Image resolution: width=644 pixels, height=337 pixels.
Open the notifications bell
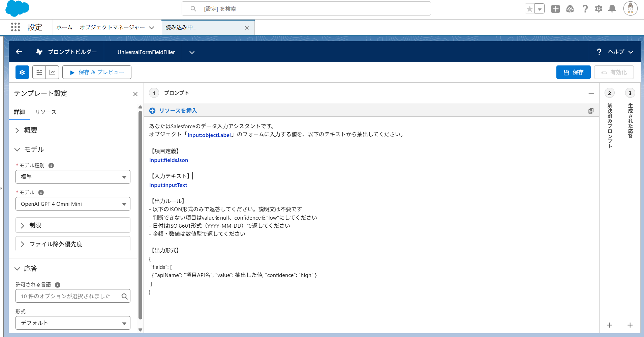(x=612, y=9)
